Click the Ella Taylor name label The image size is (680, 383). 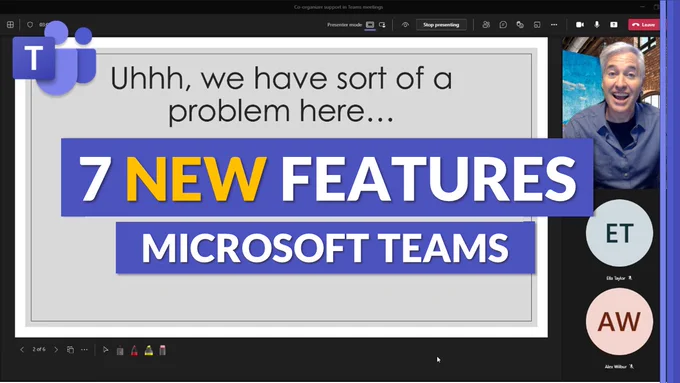(616, 278)
